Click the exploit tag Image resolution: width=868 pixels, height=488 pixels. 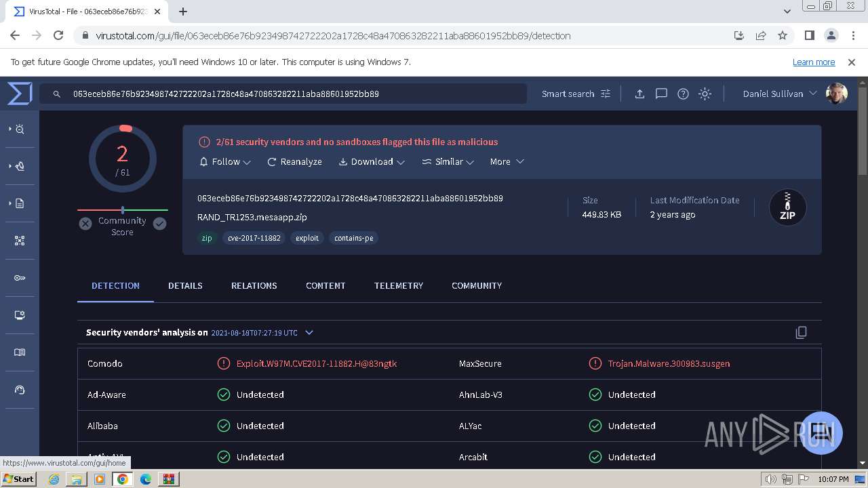[307, 238]
